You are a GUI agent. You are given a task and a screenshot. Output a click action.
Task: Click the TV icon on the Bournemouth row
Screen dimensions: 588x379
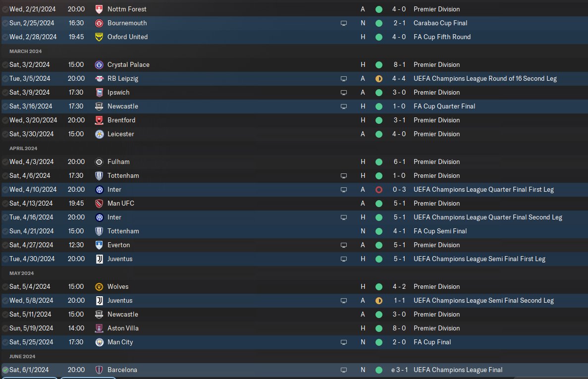click(343, 23)
